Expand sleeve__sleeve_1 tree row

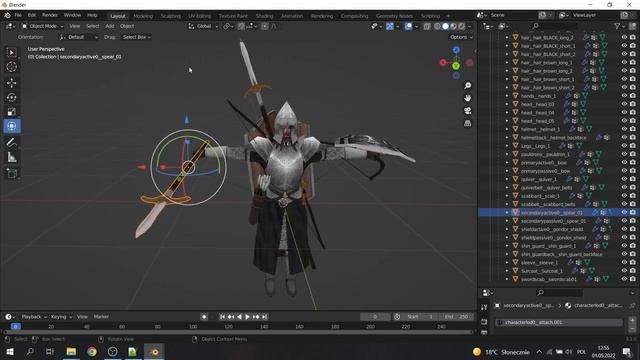[x=507, y=262]
